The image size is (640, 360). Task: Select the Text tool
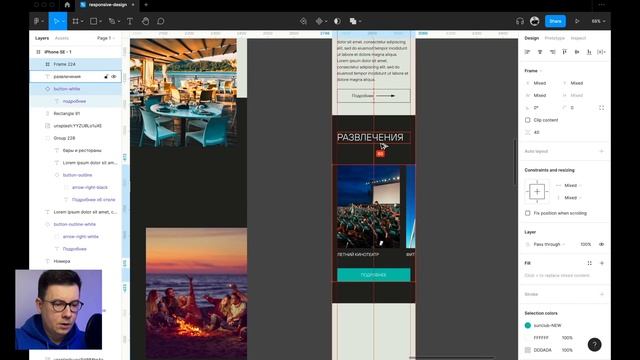click(x=130, y=21)
